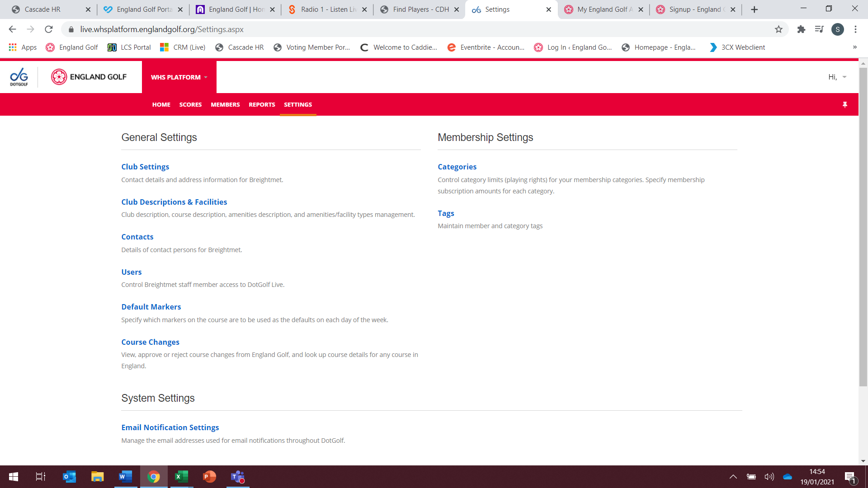Image resolution: width=868 pixels, height=488 pixels.
Task: Click the page vertical scrollbar
Action: click(x=863, y=226)
